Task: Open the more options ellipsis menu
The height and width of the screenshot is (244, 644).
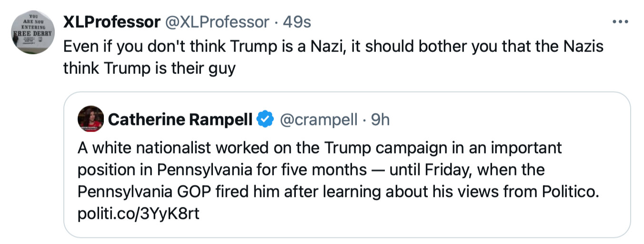Action: tap(620, 22)
